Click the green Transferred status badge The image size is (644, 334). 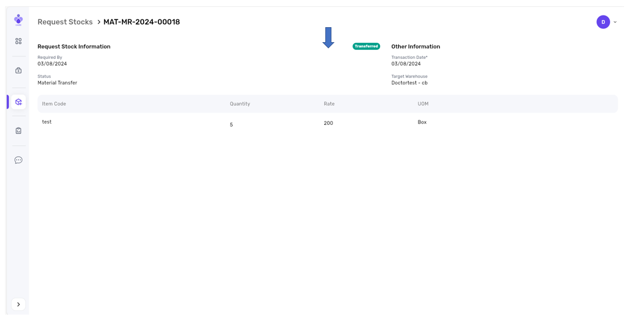[366, 47]
